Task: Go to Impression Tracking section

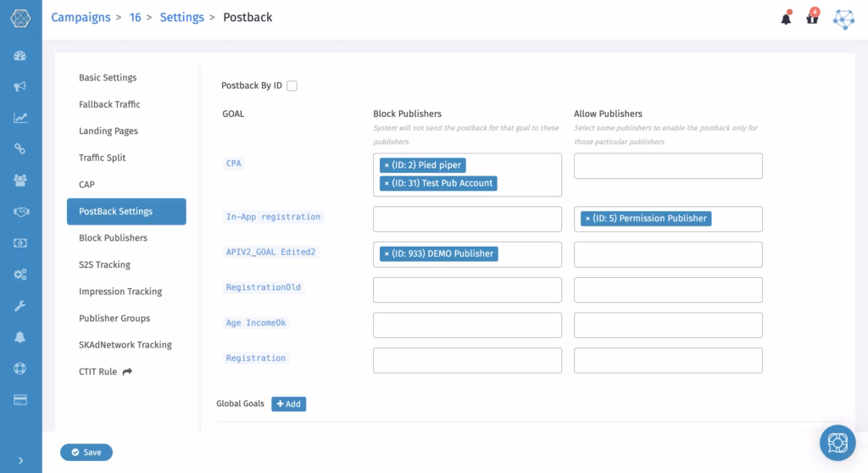Action: 120,292
